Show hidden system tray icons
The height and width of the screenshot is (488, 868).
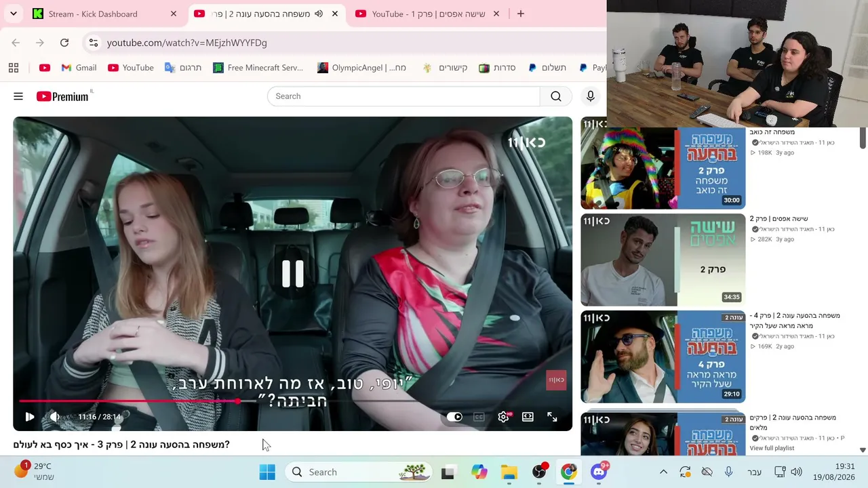[x=664, y=472]
